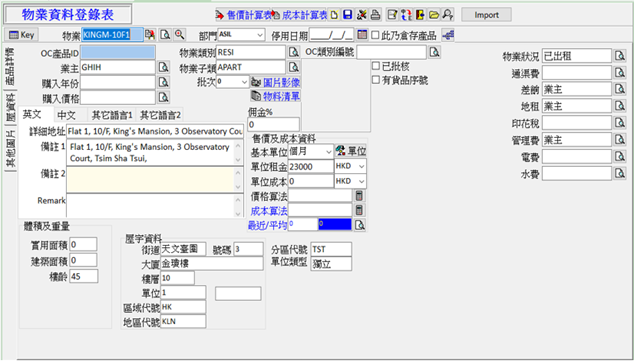
Task: Switch to the 英文 tab
Action: pos(32,115)
